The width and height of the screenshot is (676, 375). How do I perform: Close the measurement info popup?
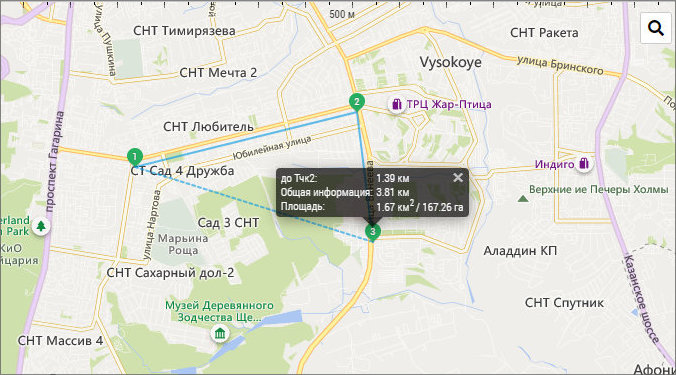[x=458, y=178]
